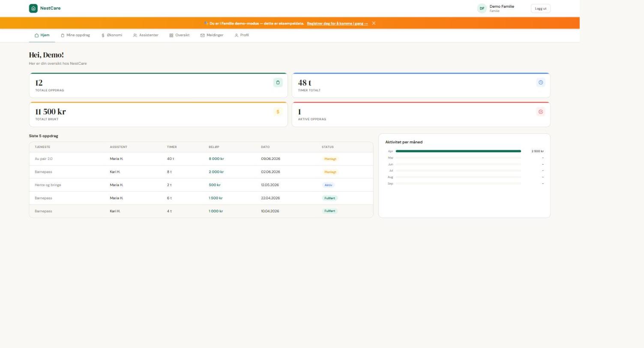Click the Dato column header

(265, 147)
